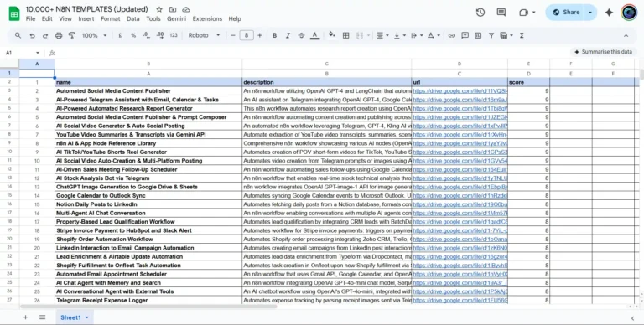Screen dimensions: 644x325
Task: Star this spreadsheet
Action: click(x=159, y=9)
